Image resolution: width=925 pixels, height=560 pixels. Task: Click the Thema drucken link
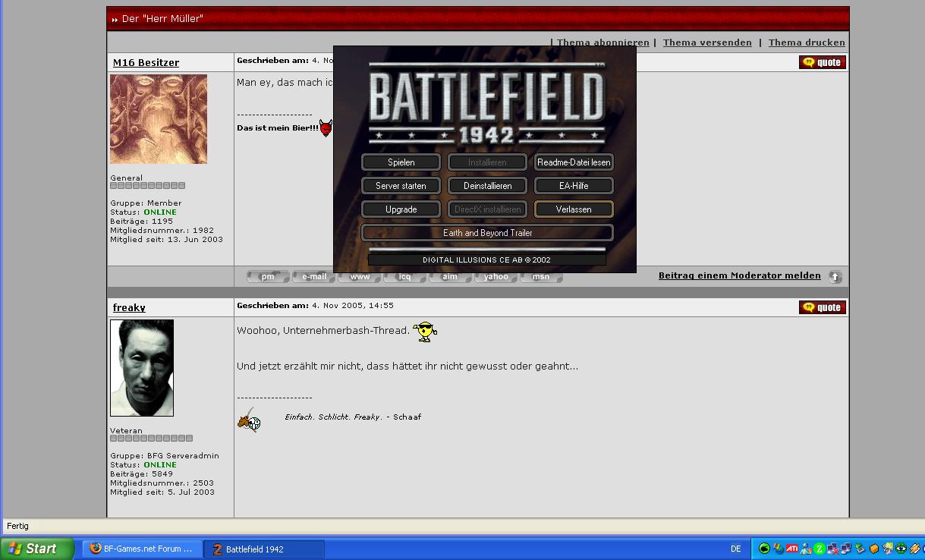tap(806, 42)
